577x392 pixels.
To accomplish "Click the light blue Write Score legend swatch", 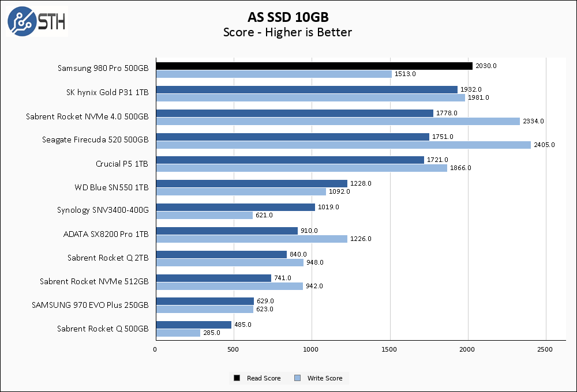I will pos(298,378).
